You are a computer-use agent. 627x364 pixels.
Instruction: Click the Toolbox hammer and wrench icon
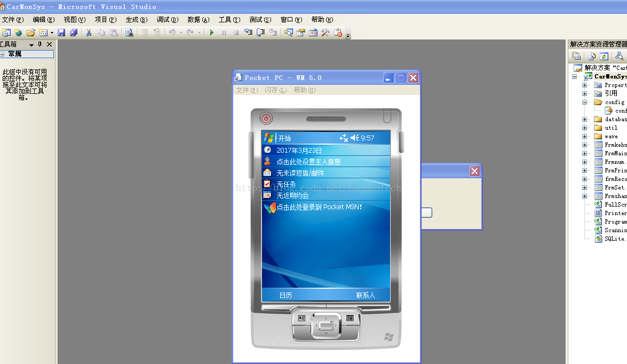click(325, 33)
